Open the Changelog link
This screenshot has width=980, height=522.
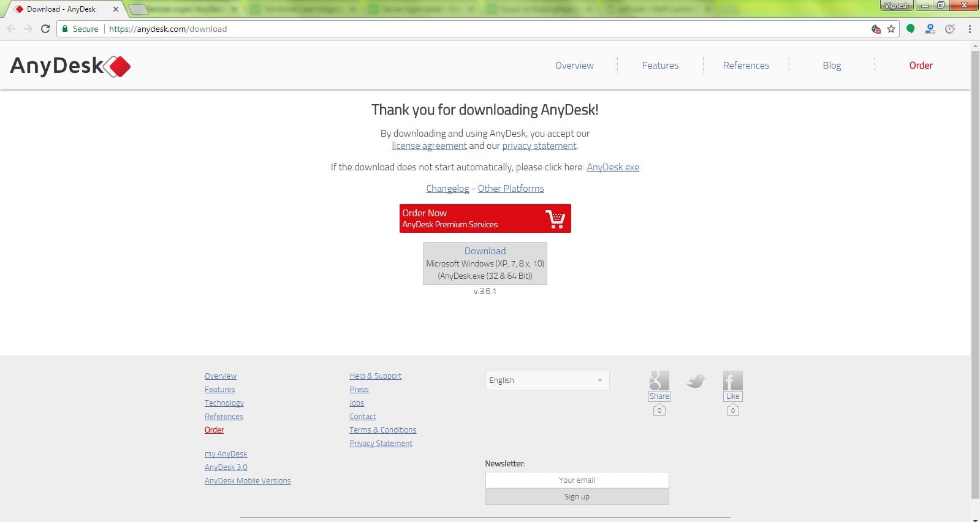[447, 189]
